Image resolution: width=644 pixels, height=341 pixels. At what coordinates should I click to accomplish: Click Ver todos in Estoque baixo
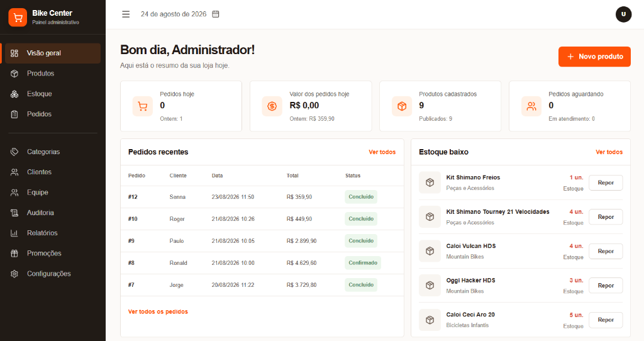[x=609, y=152]
